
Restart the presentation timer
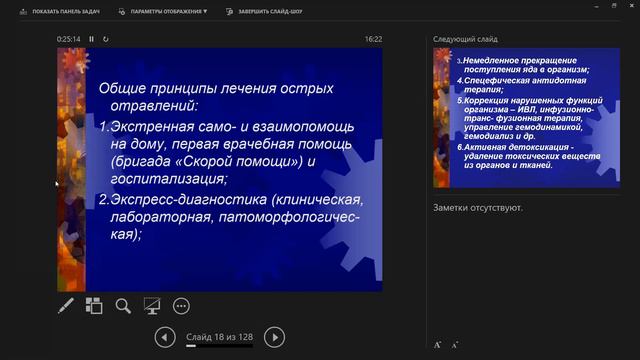tap(106, 39)
